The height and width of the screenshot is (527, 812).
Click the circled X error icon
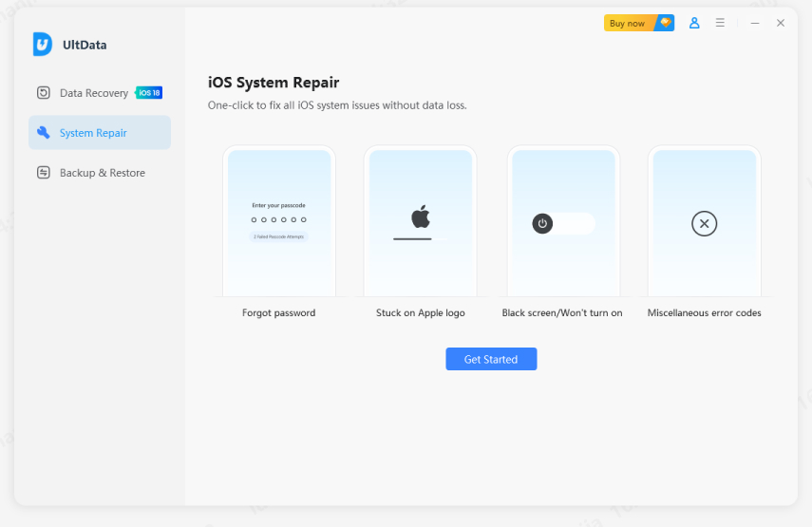[x=704, y=224]
